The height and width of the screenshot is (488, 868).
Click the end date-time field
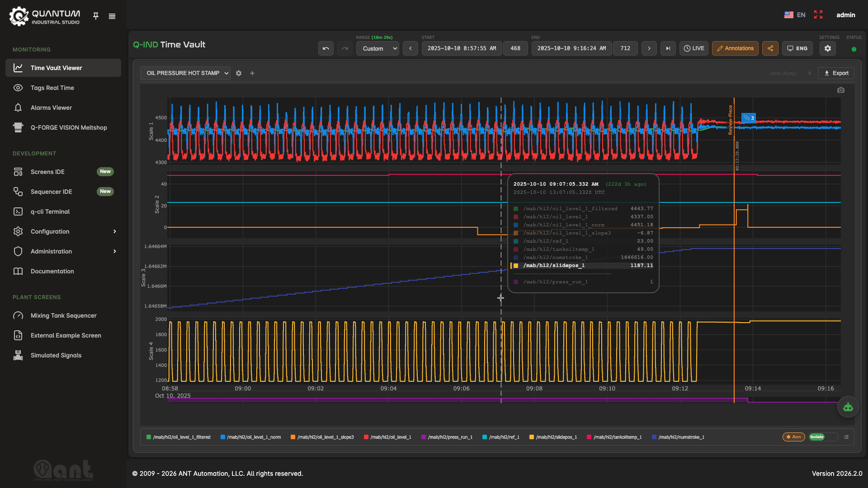click(x=571, y=48)
